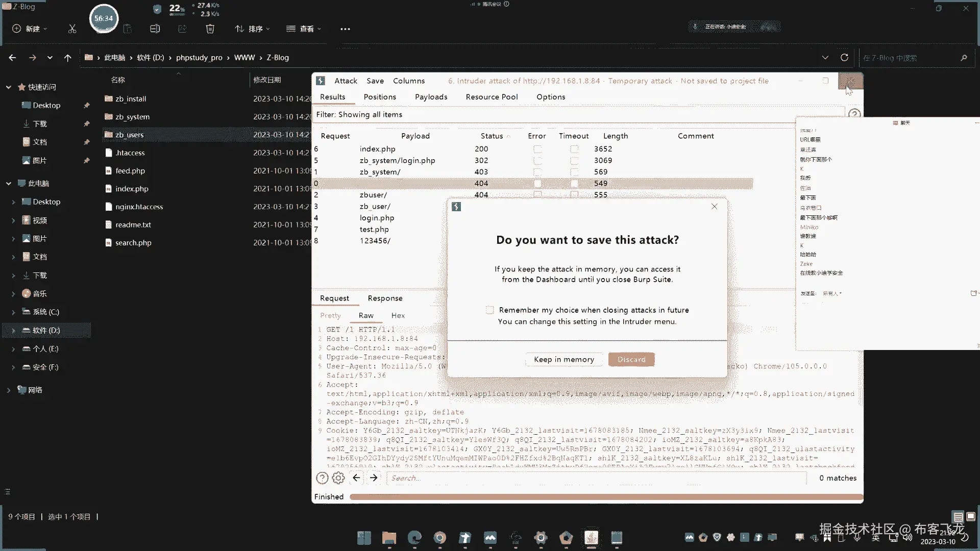Screen dimensions: 980x551
Task: Open Edge browser from the taskbar
Action: [x=414, y=537]
